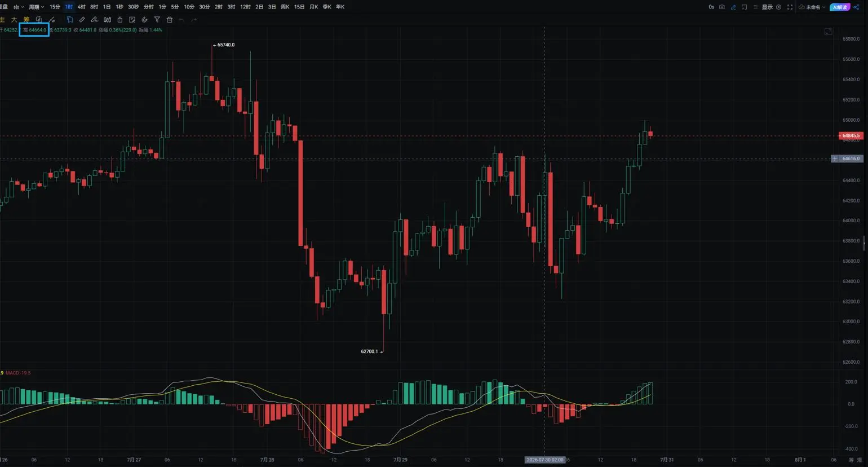Open the candlestick chart type dropdown
This screenshot has height=467, width=868.
click(19, 7)
